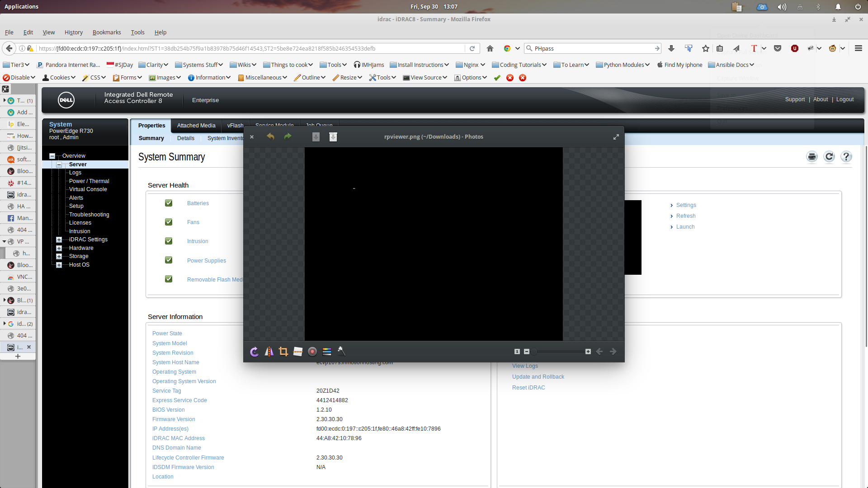This screenshot has height=488, width=868.
Task: Select the straighten tool icon
Action: pyautogui.click(x=298, y=352)
